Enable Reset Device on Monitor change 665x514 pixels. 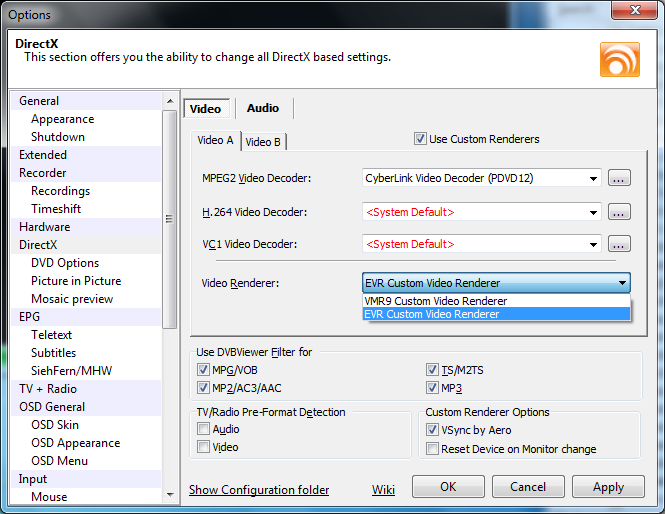[432, 449]
